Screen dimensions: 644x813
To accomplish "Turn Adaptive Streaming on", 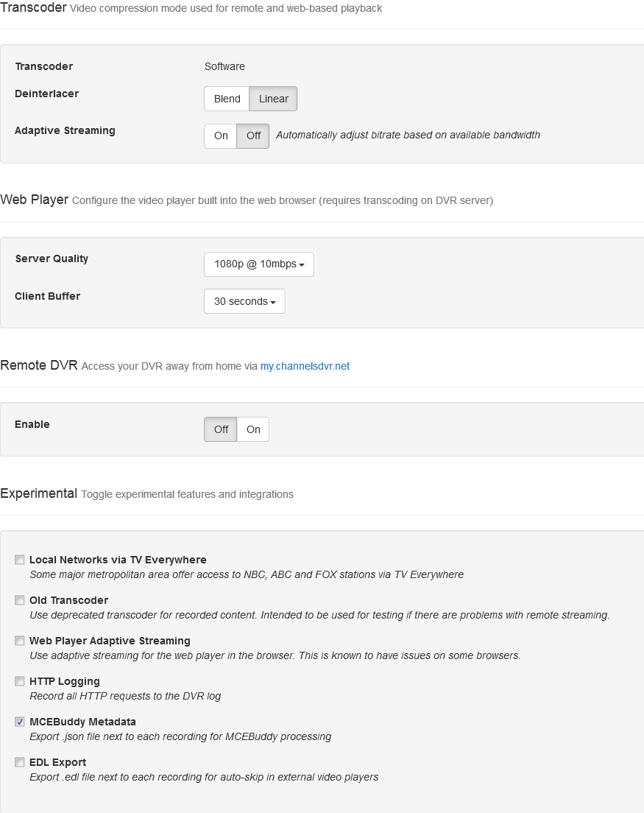I will [221, 135].
